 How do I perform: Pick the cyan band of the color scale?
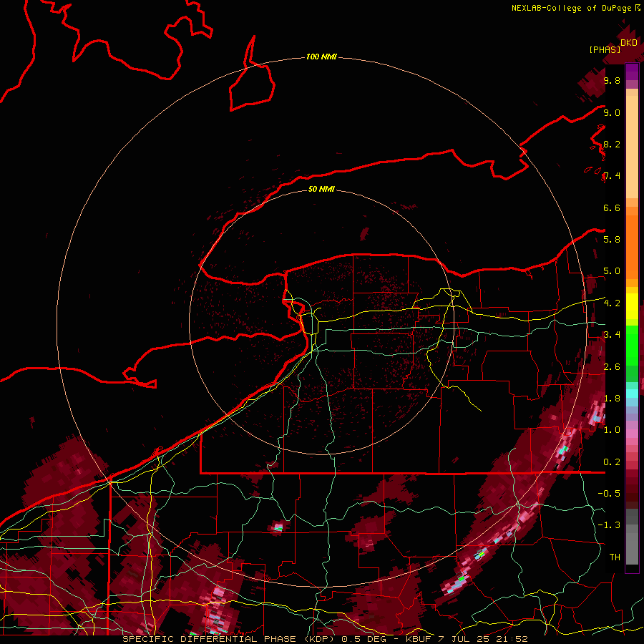(x=632, y=394)
